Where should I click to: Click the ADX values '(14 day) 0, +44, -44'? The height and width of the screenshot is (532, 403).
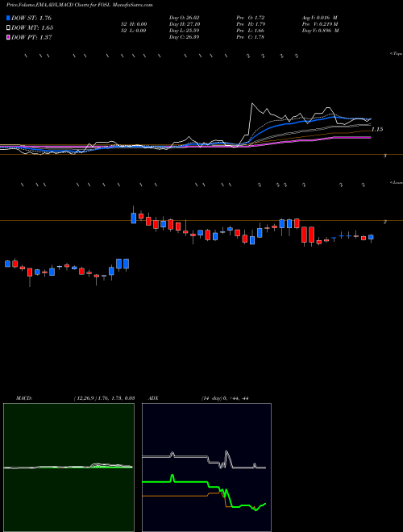[x=224, y=398]
